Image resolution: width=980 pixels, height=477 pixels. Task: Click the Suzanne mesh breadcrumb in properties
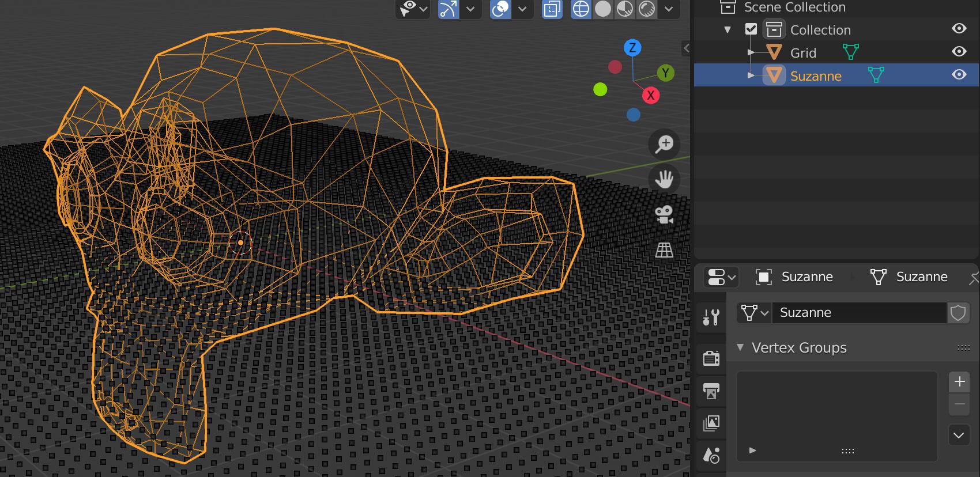(x=909, y=277)
